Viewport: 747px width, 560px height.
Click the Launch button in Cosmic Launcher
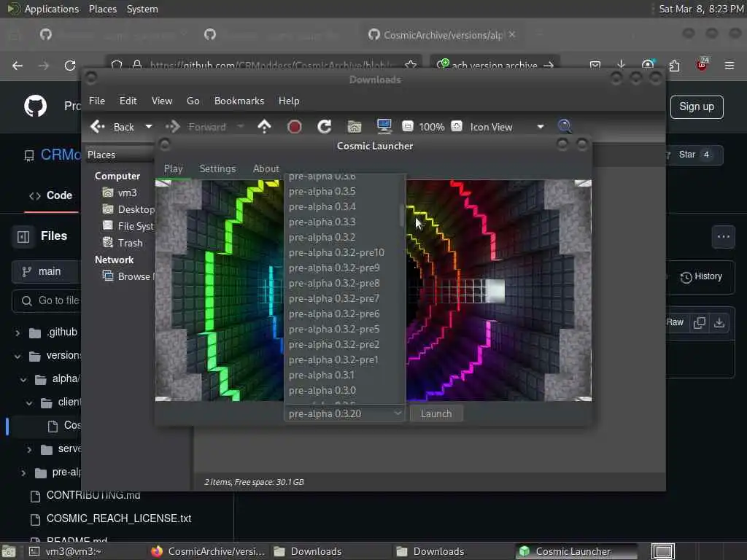click(x=436, y=414)
